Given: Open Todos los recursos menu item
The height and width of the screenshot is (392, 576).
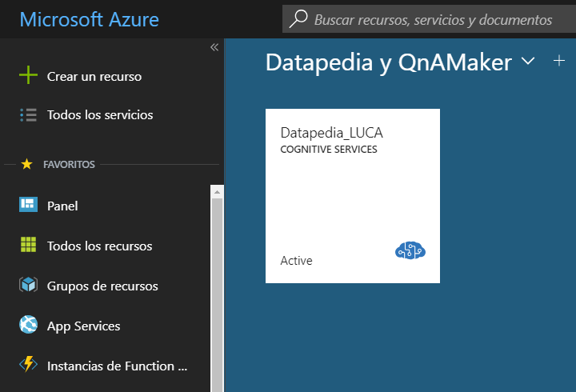Looking at the screenshot, I should click(x=99, y=246).
